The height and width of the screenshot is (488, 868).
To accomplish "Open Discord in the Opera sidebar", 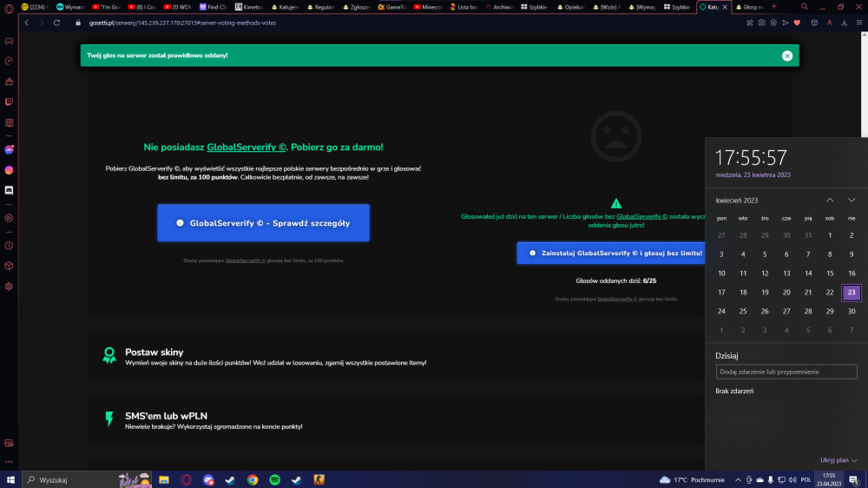I will 9,190.
